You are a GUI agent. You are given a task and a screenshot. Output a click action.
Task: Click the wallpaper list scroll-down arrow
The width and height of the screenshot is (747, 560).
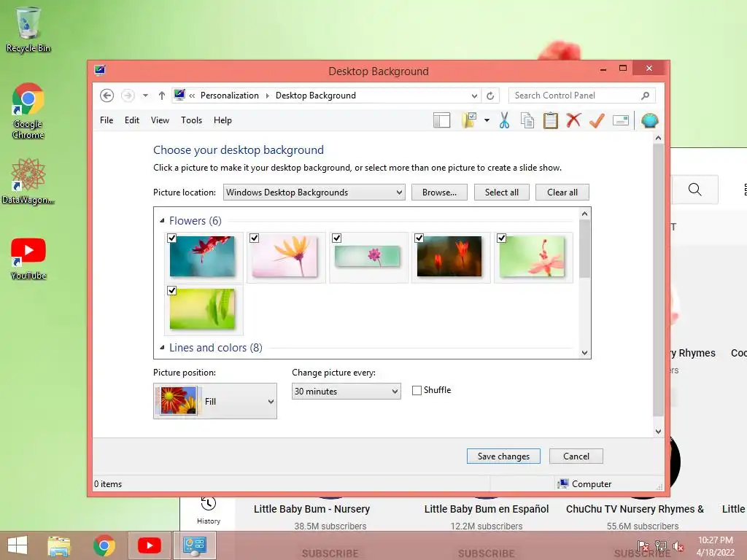point(584,353)
